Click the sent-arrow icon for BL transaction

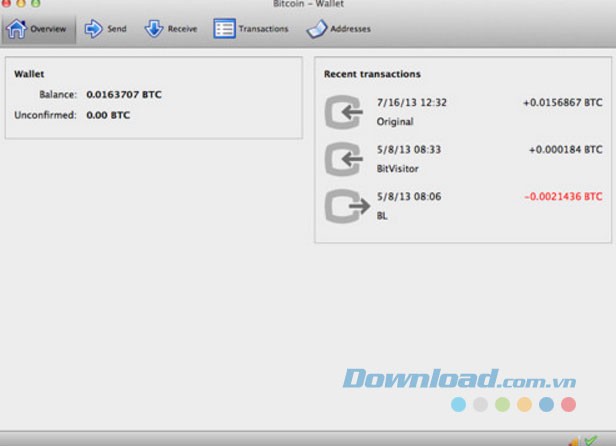[x=347, y=206]
